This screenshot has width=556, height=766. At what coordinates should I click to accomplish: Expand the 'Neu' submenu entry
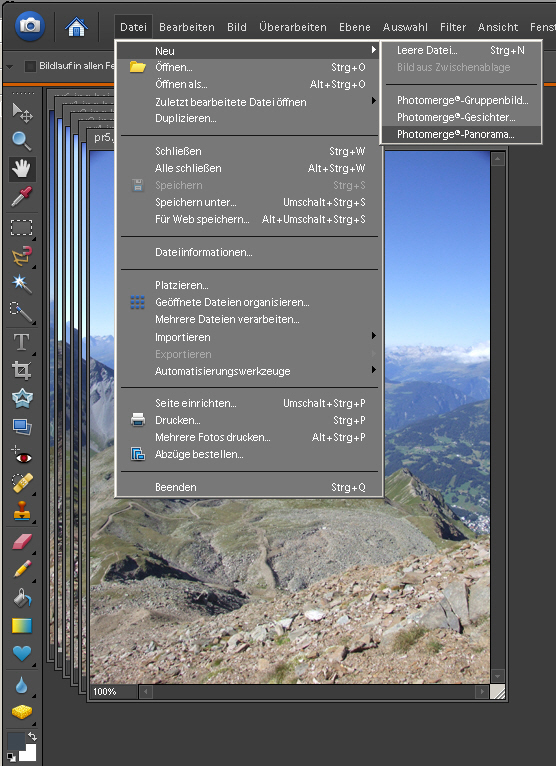[249, 50]
